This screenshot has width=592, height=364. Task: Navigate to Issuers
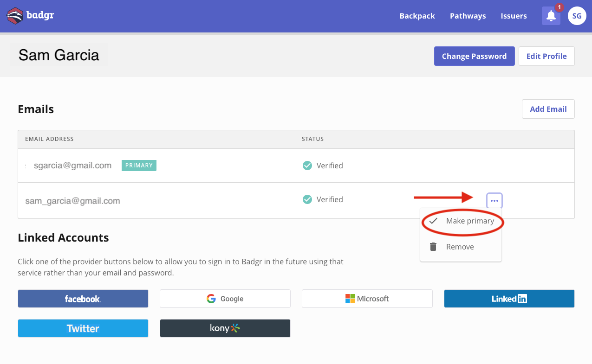[x=514, y=16]
